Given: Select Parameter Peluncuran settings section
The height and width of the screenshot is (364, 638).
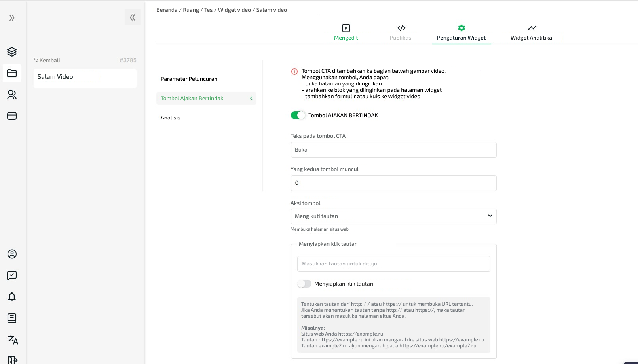Looking at the screenshot, I should point(189,79).
